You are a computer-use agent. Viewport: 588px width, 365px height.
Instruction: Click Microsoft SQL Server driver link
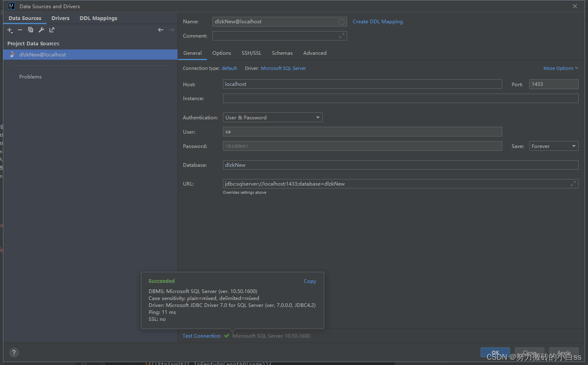pyautogui.click(x=283, y=68)
